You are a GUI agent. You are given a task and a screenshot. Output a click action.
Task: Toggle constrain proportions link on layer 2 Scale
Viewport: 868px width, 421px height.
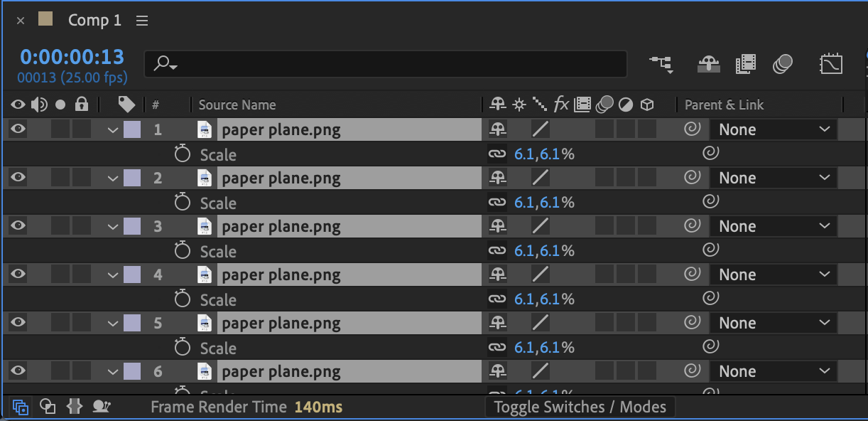(497, 203)
